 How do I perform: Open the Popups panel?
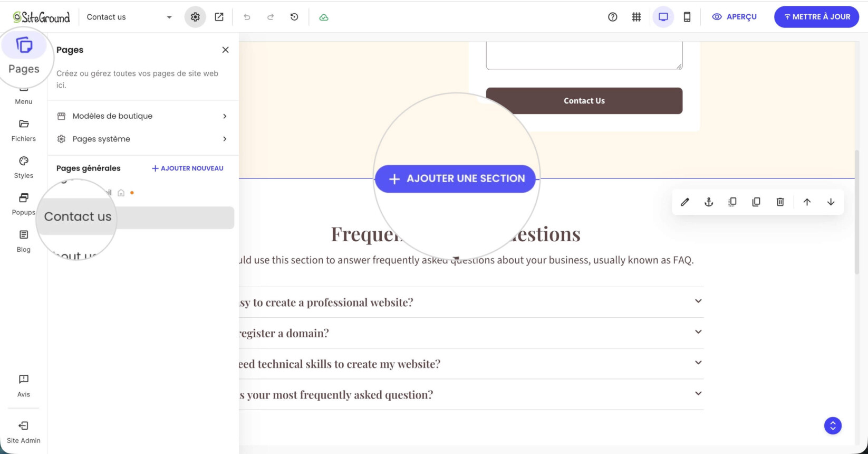(x=24, y=204)
